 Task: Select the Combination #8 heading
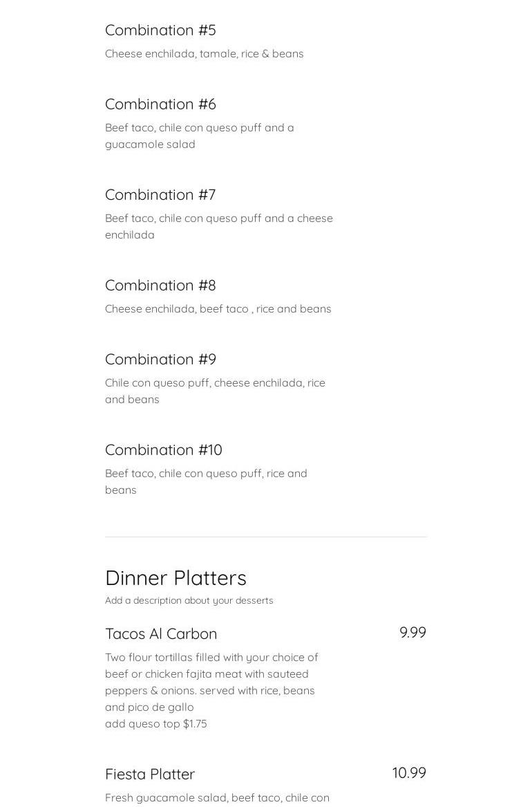tap(160, 286)
